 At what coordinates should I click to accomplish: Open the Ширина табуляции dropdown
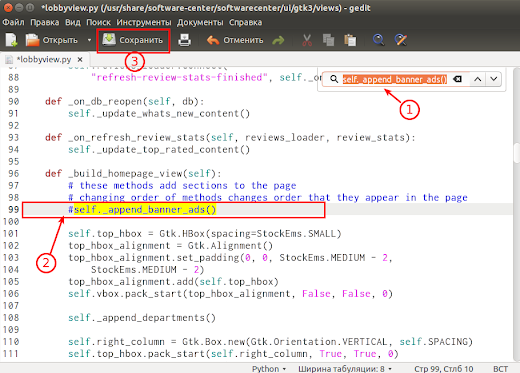(345, 369)
